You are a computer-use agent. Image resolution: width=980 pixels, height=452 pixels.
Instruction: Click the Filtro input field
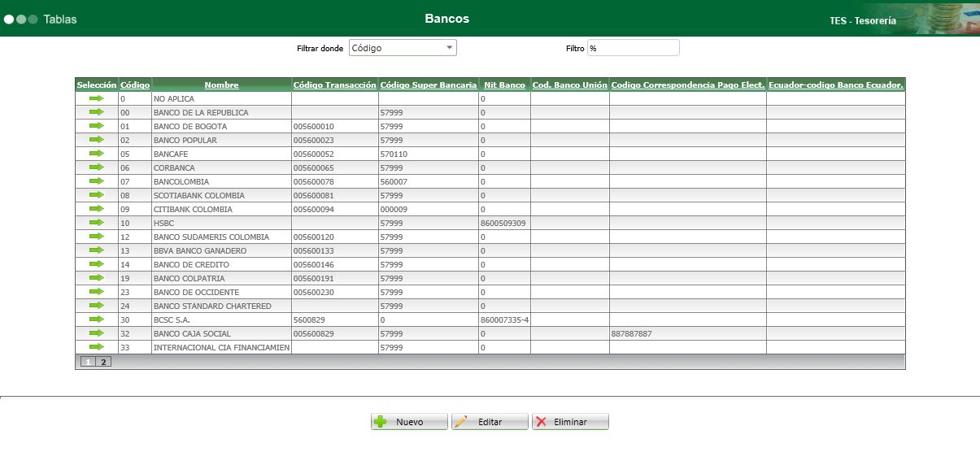[633, 48]
